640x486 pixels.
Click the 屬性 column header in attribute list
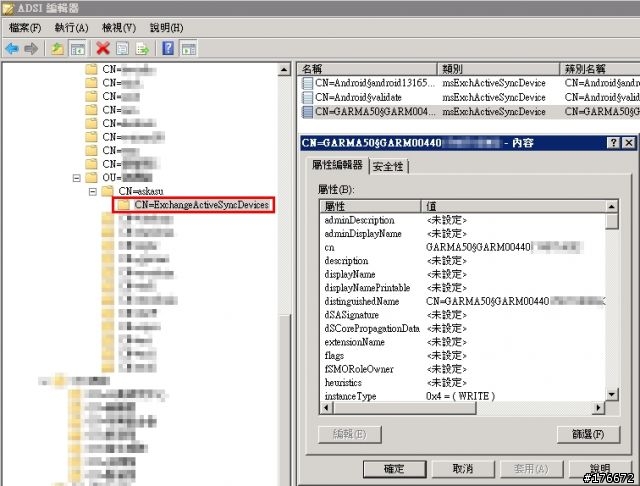[x=370, y=206]
